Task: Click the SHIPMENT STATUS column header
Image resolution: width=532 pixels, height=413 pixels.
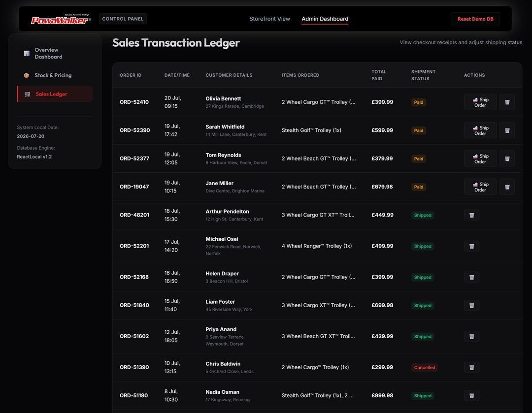Action: tap(423, 75)
